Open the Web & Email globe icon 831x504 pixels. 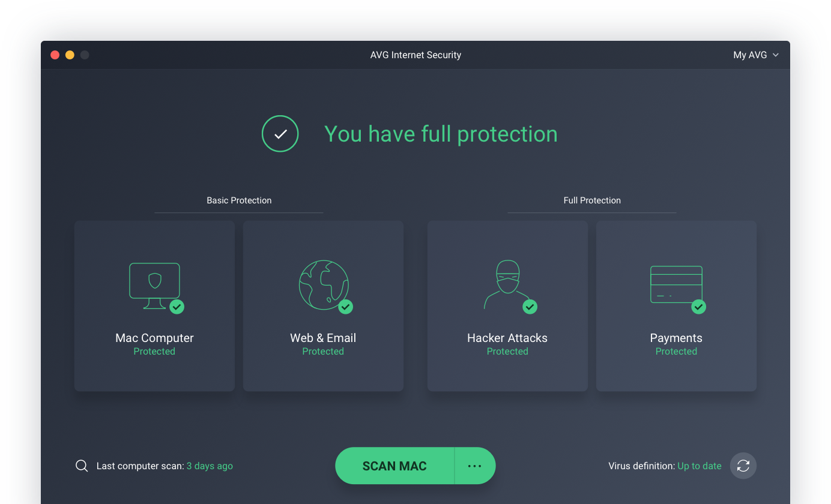(323, 285)
